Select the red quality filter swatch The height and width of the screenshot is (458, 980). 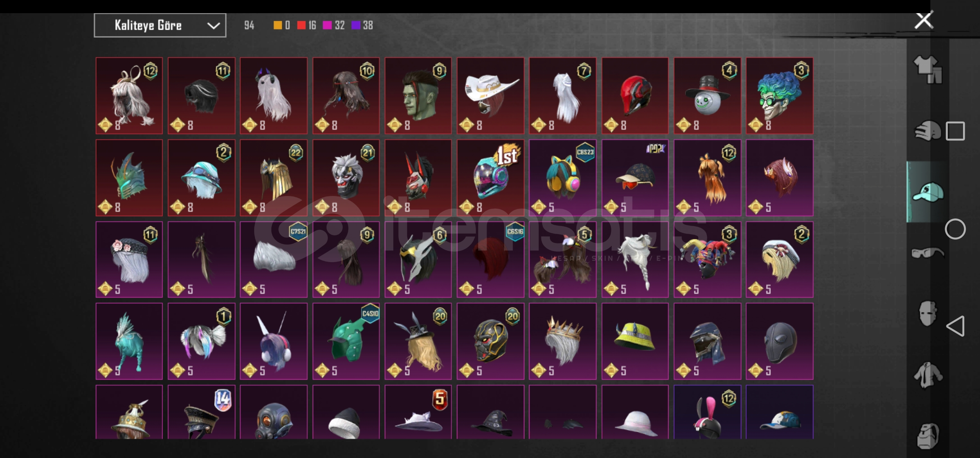click(x=301, y=25)
